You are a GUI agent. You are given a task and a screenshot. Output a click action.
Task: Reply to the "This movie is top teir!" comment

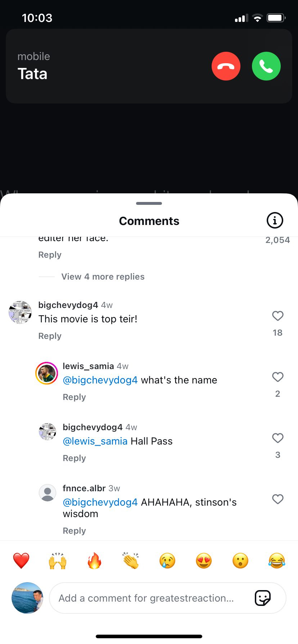coord(50,336)
